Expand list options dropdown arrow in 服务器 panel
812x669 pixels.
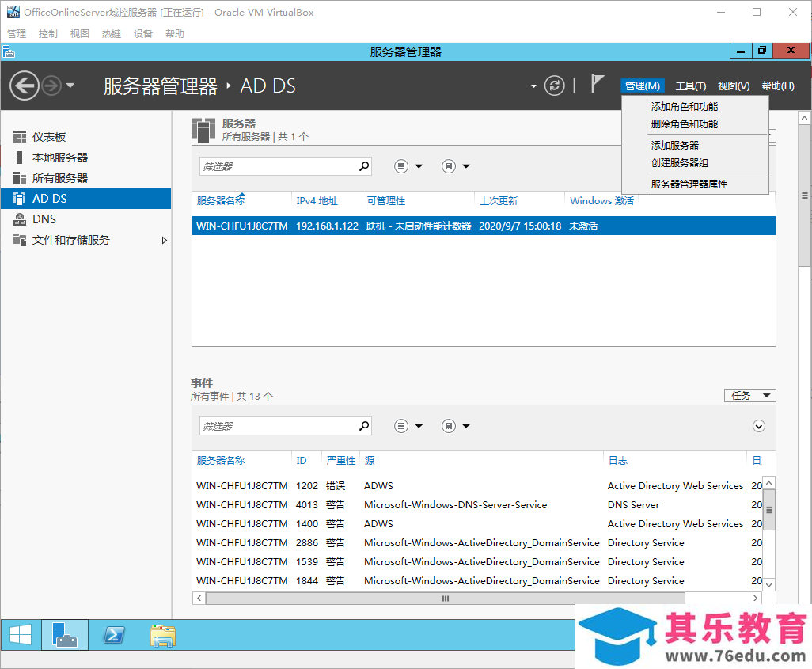[419, 166]
